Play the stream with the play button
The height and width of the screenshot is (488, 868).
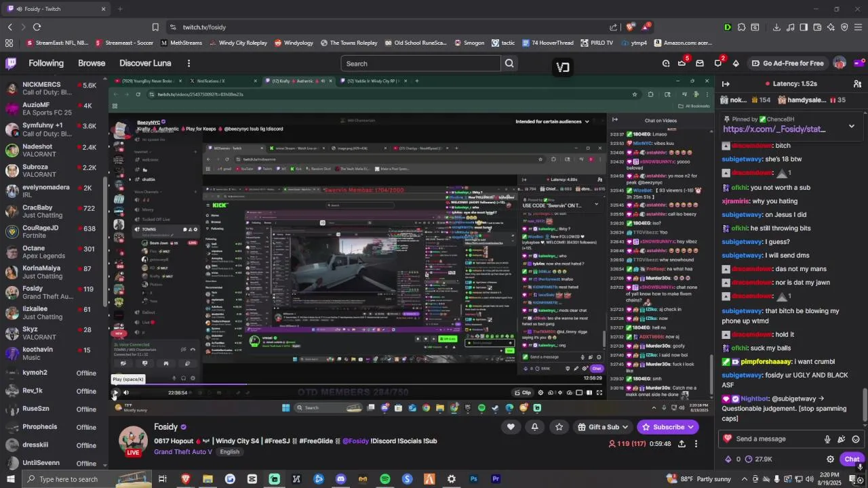(115, 392)
